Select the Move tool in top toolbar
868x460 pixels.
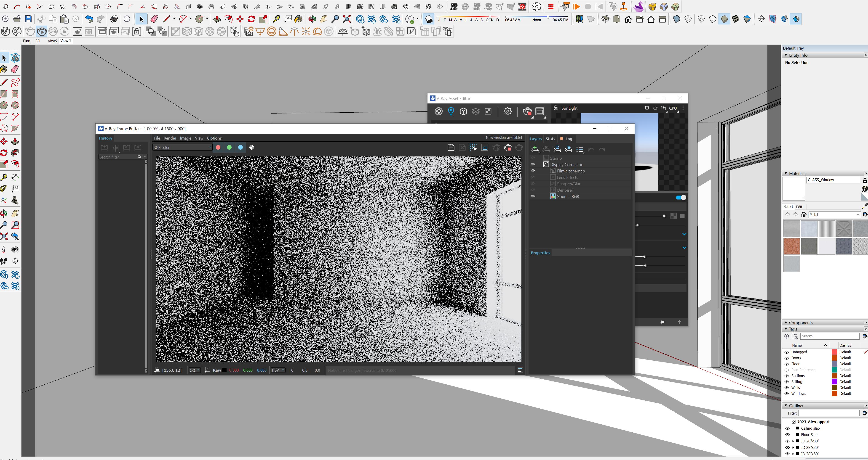tap(240, 19)
